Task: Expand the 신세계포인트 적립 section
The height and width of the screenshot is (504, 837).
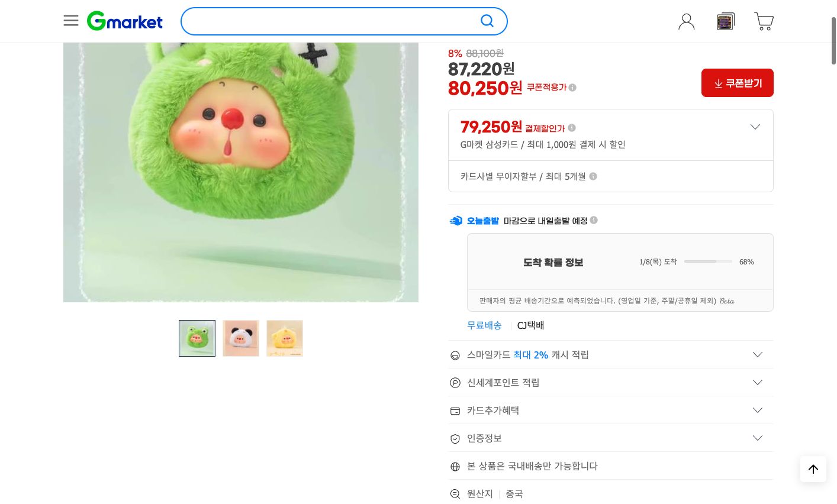Action: (757, 382)
